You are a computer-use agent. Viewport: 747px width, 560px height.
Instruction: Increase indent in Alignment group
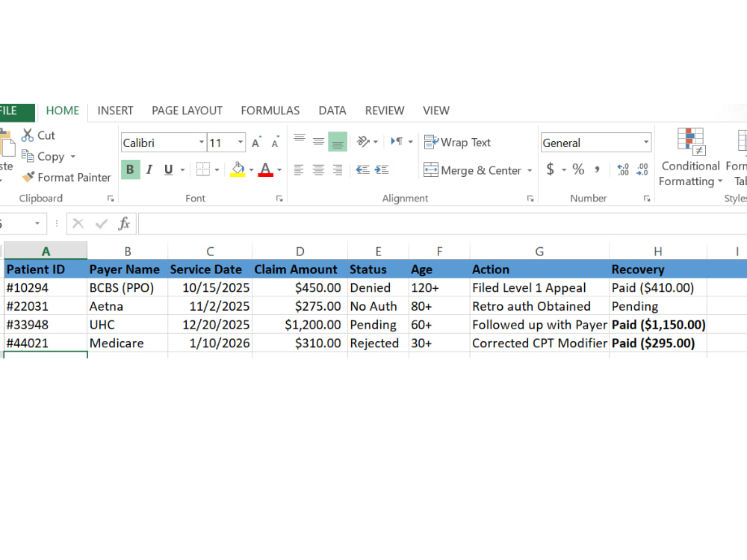click(x=382, y=169)
